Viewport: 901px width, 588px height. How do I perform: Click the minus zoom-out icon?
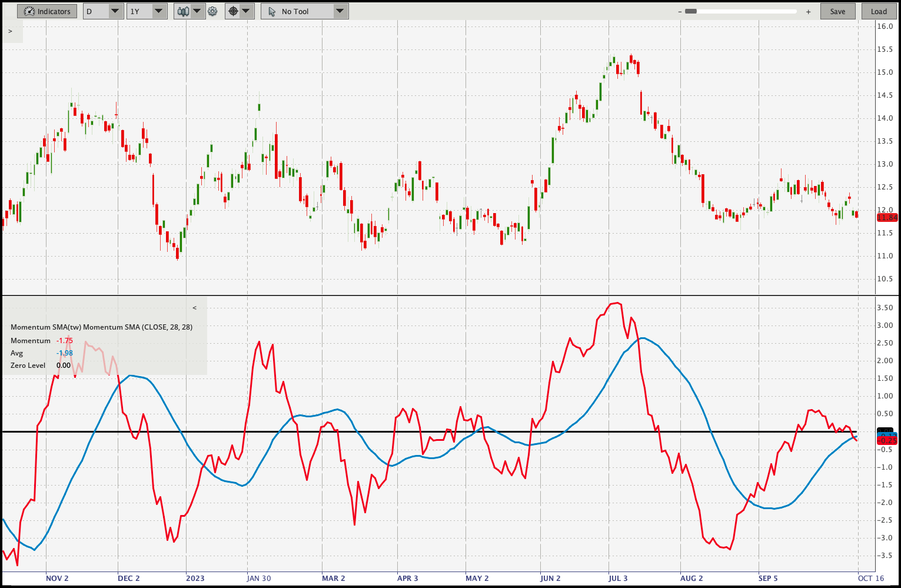680,11
